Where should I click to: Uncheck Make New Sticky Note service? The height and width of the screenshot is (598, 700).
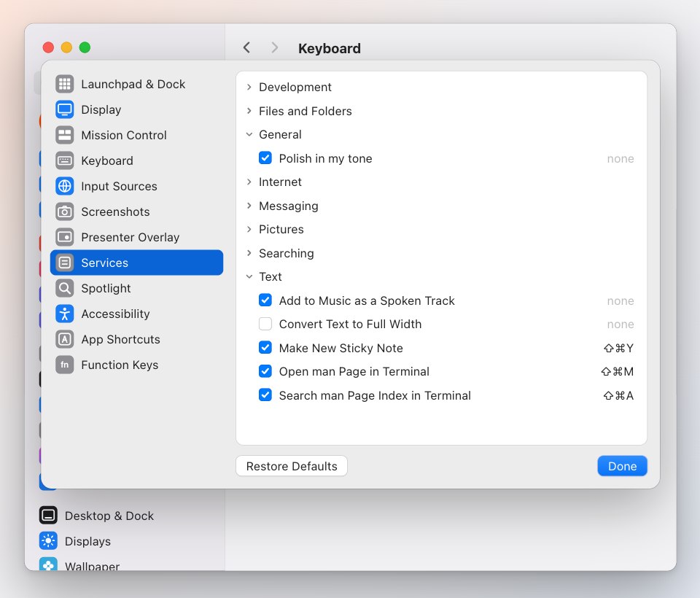click(x=265, y=347)
